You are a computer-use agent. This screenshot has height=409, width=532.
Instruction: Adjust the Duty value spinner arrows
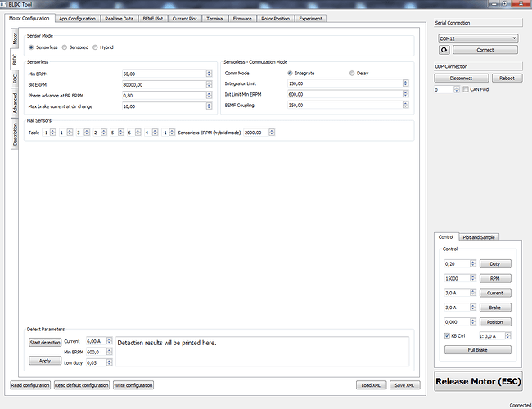click(x=461, y=264)
